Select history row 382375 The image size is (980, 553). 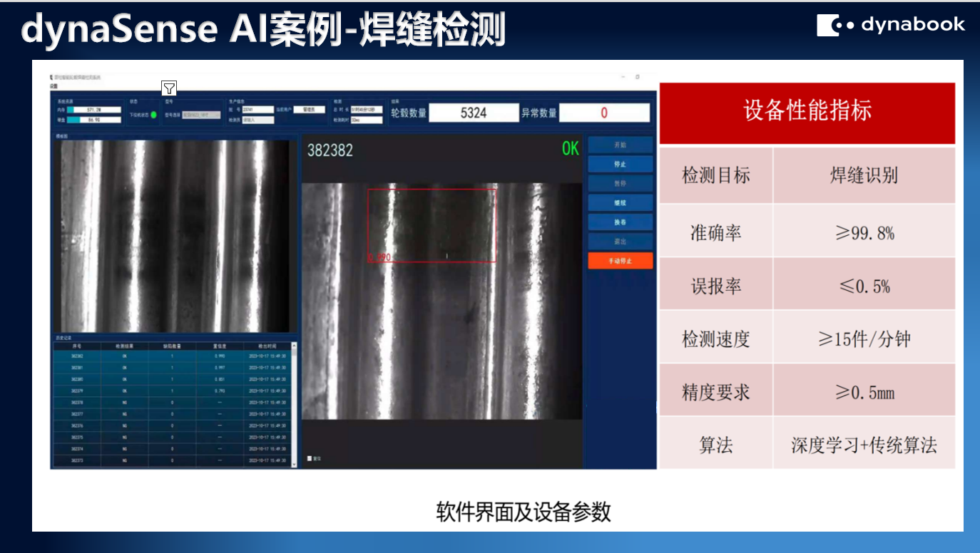coord(172,438)
